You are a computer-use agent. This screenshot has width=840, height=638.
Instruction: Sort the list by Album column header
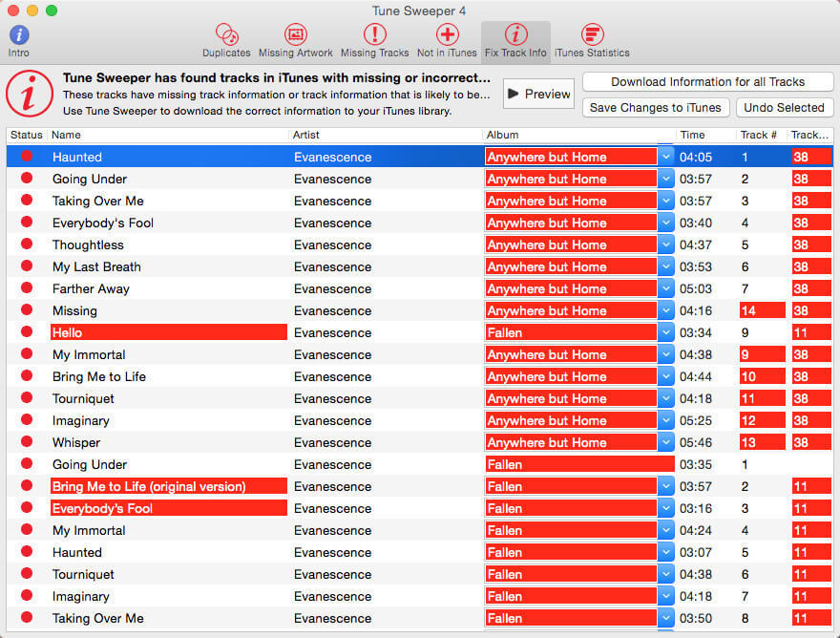click(579, 135)
